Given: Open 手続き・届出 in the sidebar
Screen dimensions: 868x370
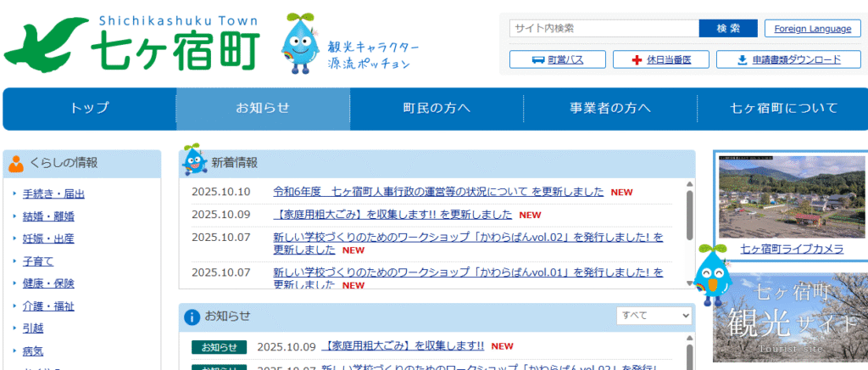Looking at the screenshot, I should pos(53,193).
